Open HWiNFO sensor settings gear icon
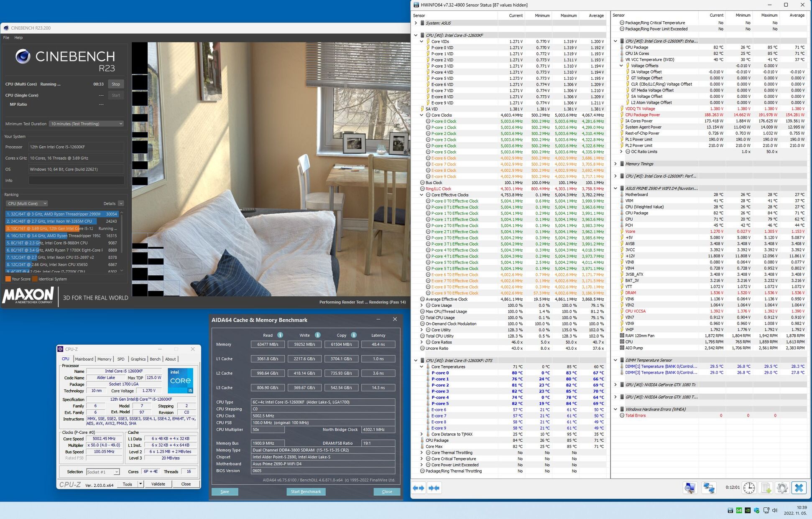 (x=782, y=488)
